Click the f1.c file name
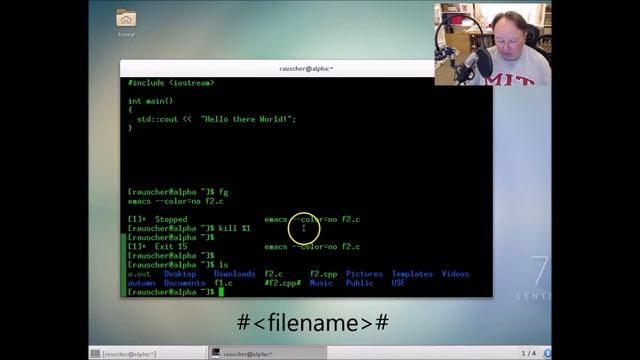640x360 pixels. click(x=223, y=283)
